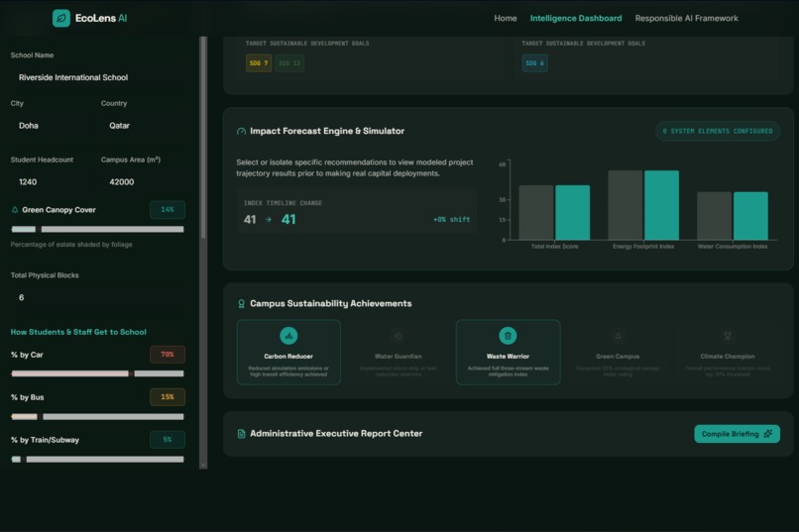The height and width of the screenshot is (532, 799).
Task: Edit Student Headcount value 1240
Action: (51, 181)
